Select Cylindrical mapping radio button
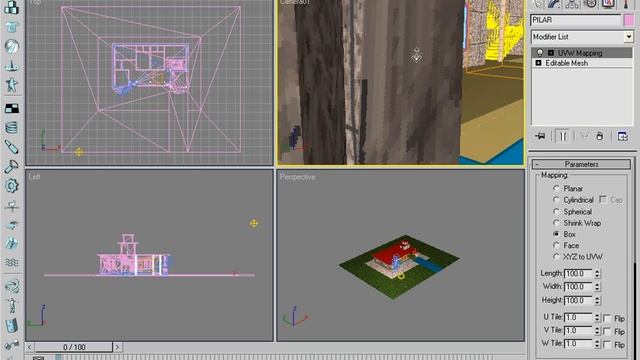 click(556, 200)
